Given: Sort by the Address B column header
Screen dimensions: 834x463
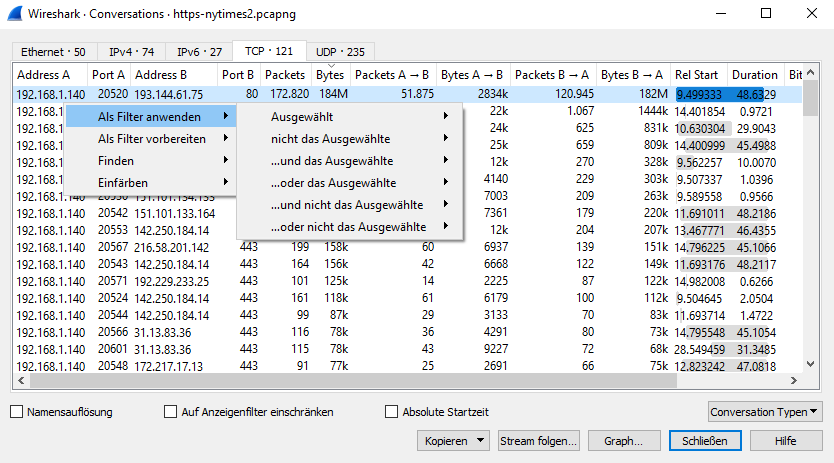Looking at the screenshot, I should click(x=174, y=75).
